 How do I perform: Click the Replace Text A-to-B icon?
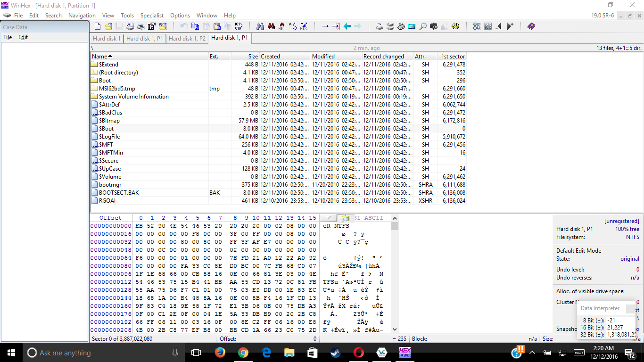293,26
